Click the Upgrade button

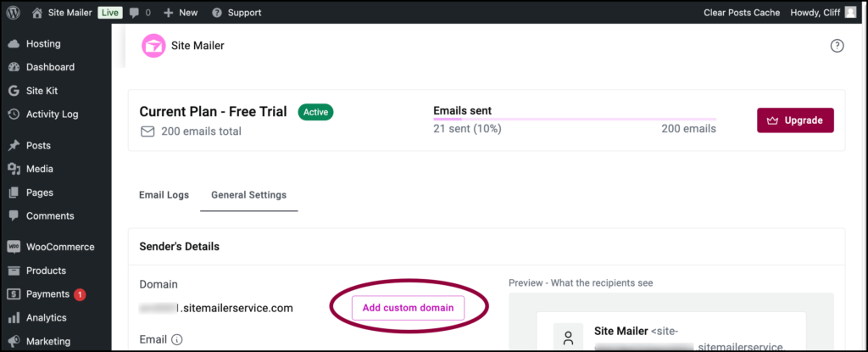(x=795, y=120)
